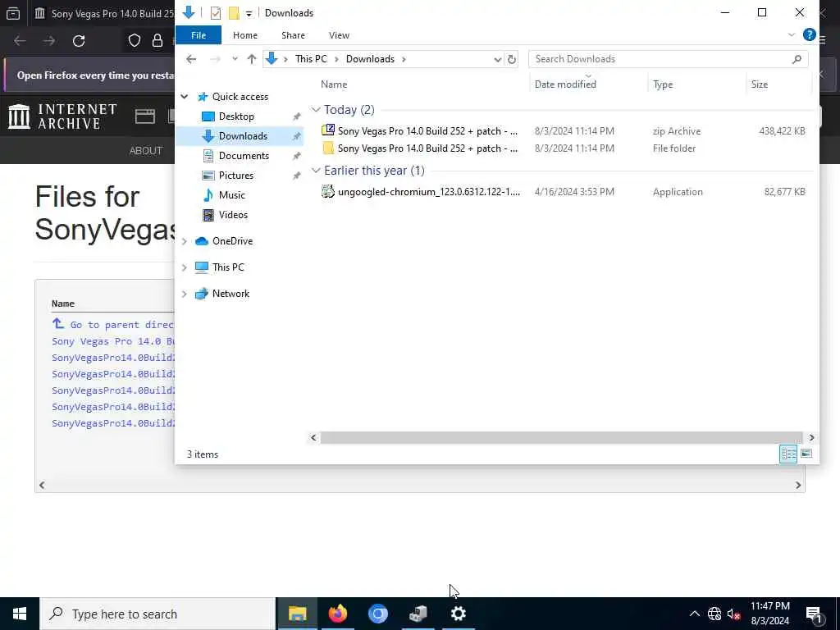Expand This PC tree node

pos(185,267)
